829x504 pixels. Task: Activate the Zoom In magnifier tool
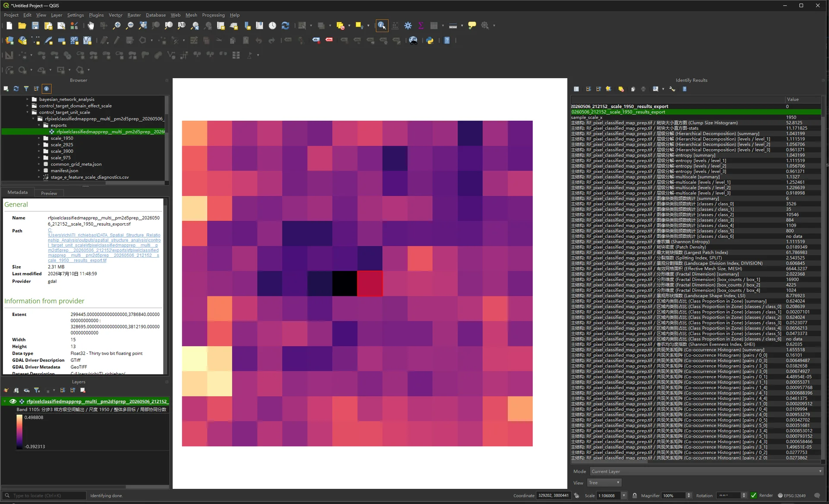click(x=117, y=26)
